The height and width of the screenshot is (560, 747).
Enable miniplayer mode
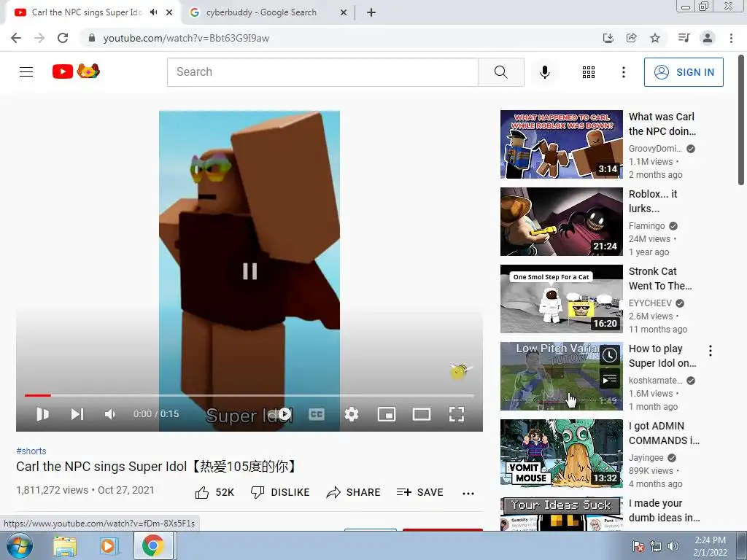[x=387, y=414]
